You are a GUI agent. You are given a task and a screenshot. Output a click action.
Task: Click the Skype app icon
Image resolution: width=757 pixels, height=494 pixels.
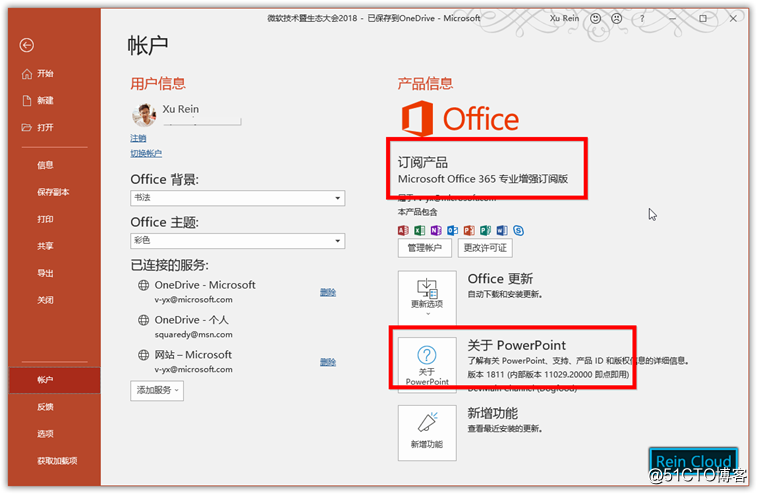(x=519, y=230)
